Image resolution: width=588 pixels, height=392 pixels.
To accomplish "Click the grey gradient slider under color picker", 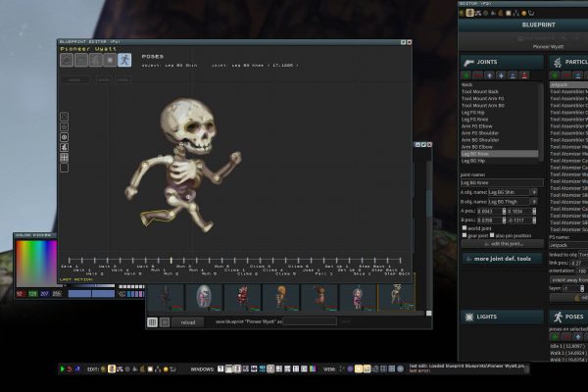I will [91, 286].
